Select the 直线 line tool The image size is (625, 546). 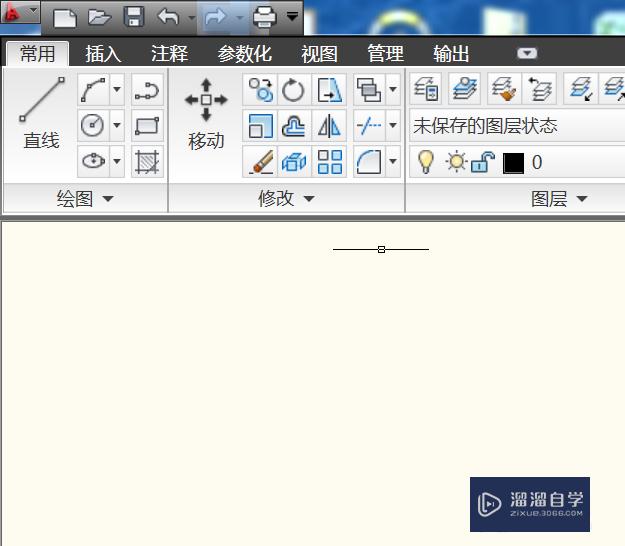click(41, 114)
